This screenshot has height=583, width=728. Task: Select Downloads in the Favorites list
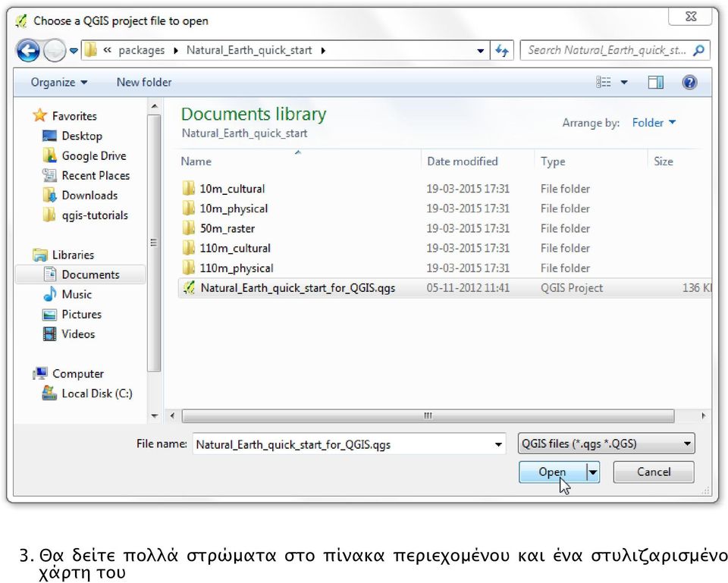89,196
